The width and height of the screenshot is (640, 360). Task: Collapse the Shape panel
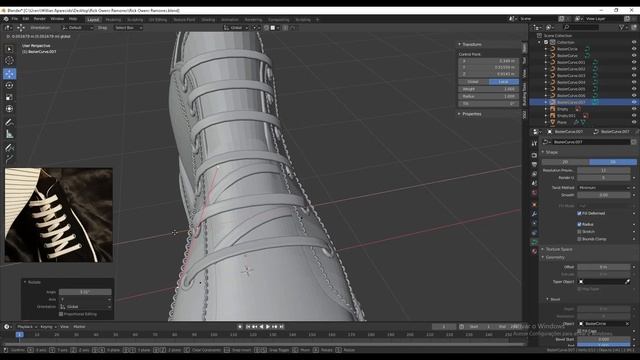543,152
